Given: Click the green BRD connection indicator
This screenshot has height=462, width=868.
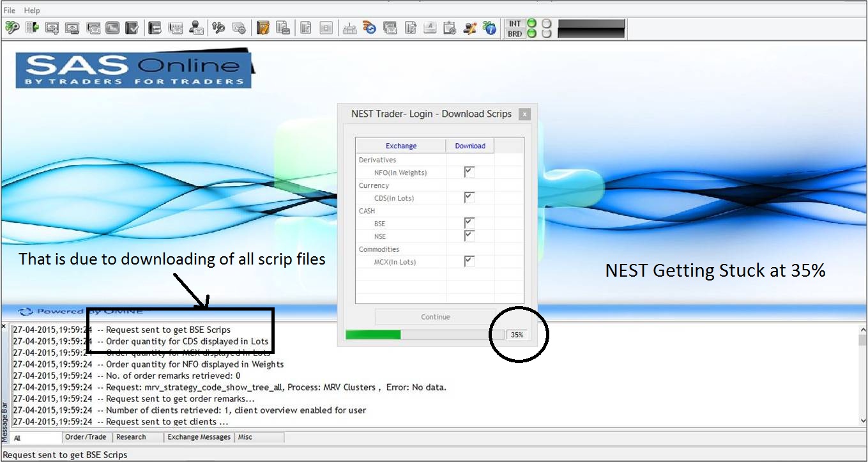Looking at the screenshot, I should click(531, 34).
